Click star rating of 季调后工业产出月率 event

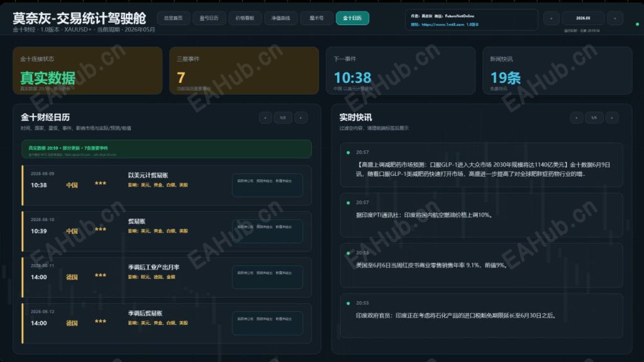coord(101,275)
